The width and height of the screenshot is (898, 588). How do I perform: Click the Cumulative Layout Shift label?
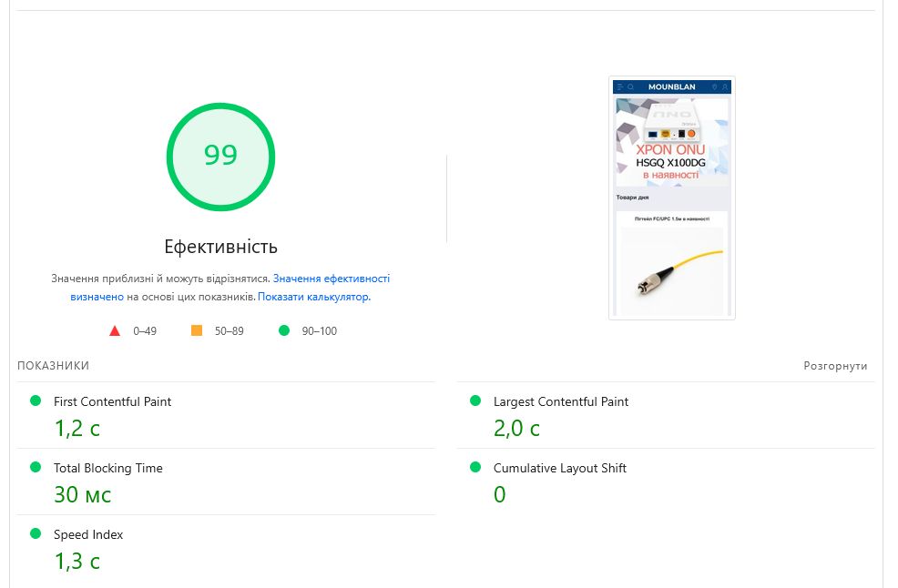[x=559, y=469]
